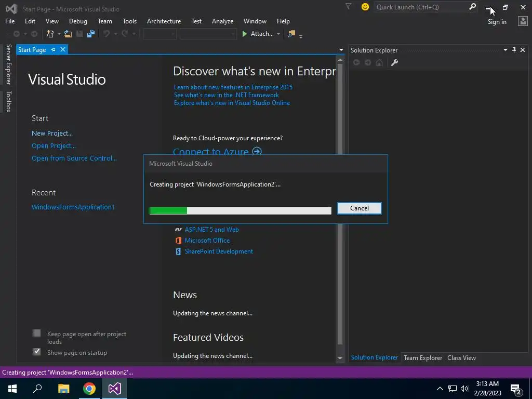This screenshot has height=399, width=532.
Task: Click the Start Page scroll down arrow
Action: (340, 358)
